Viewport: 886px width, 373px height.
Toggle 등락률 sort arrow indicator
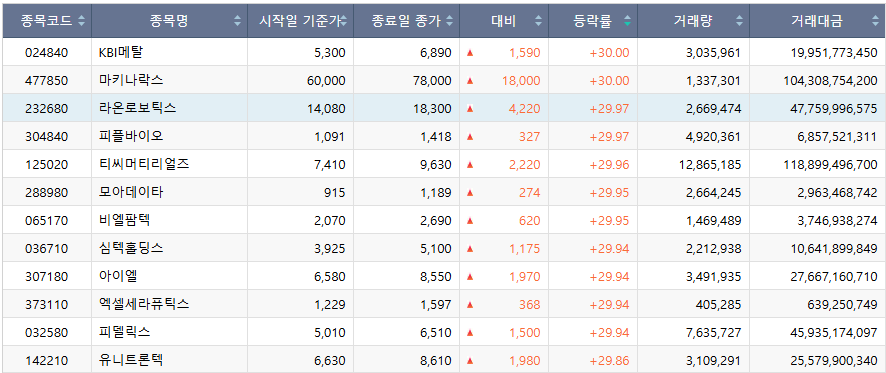[628, 21]
